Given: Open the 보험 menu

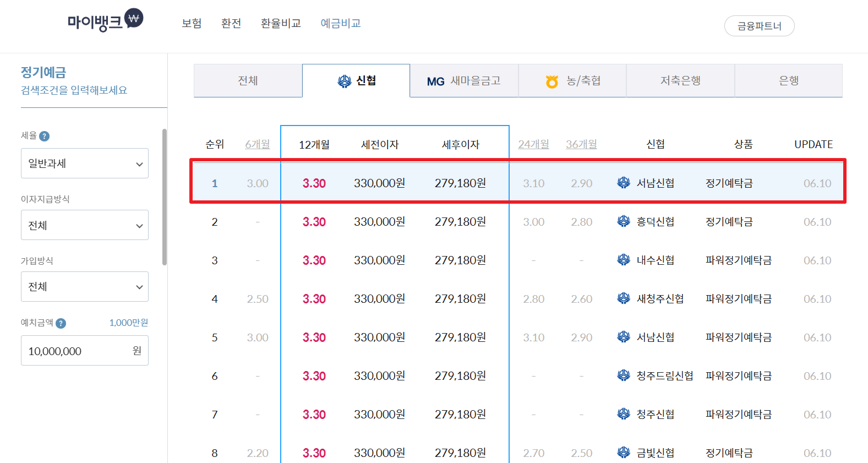Looking at the screenshot, I should 192,23.
